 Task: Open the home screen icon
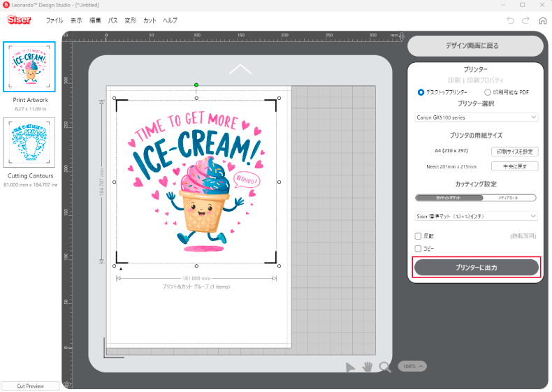(542, 20)
